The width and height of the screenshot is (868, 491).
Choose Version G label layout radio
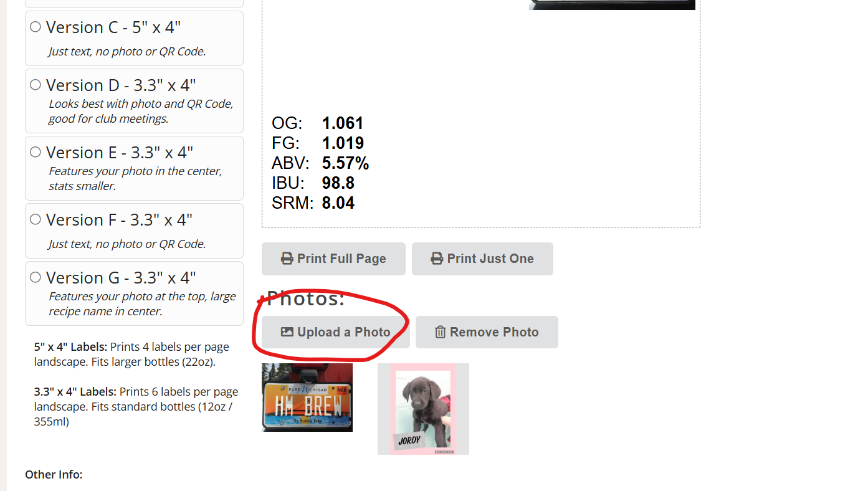(36, 277)
